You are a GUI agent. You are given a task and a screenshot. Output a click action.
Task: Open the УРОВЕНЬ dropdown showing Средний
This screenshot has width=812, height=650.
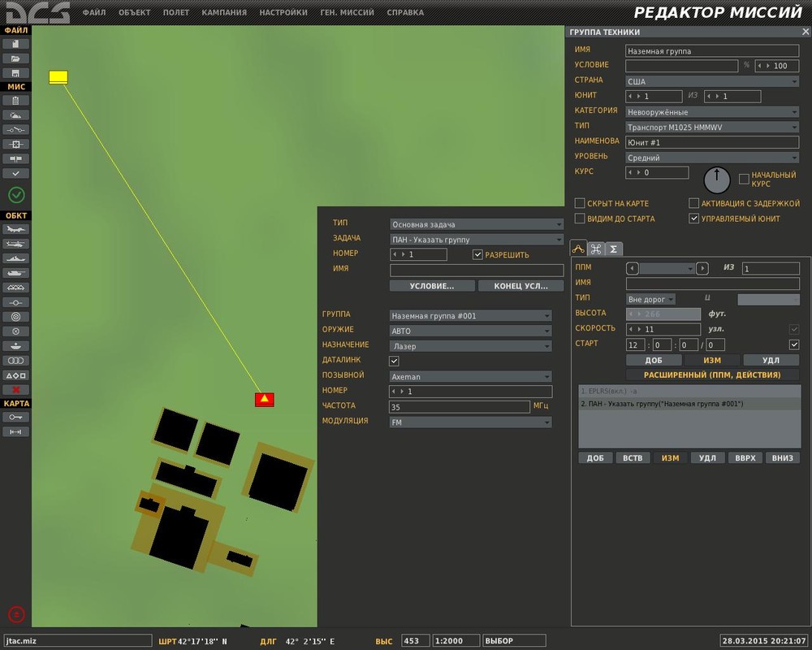click(x=712, y=158)
